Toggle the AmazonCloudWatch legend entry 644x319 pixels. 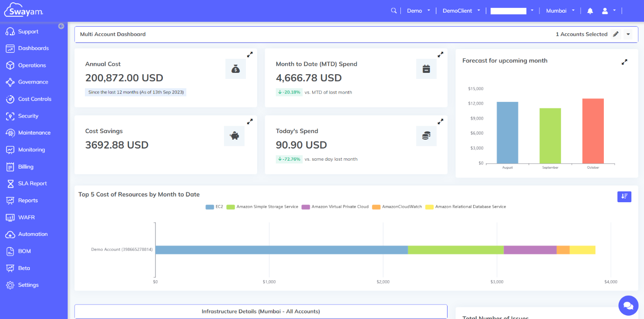tap(397, 206)
